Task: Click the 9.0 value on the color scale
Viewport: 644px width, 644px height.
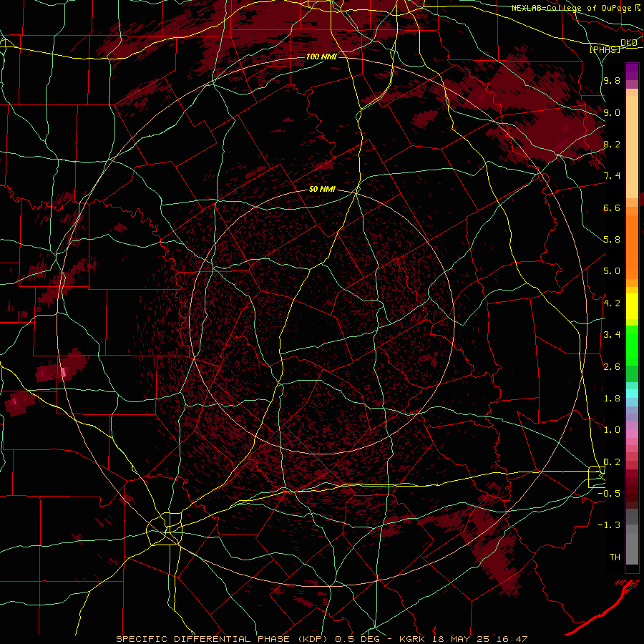Action: coord(612,112)
